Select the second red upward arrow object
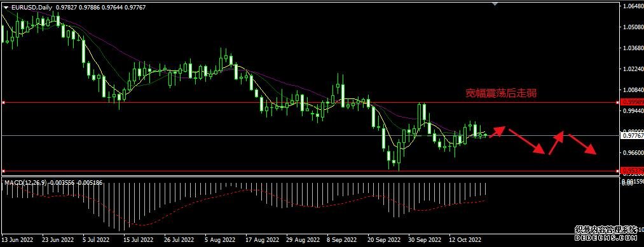The height and width of the screenshot is (247, 644). pyautogui.click(x=556, y=143)
